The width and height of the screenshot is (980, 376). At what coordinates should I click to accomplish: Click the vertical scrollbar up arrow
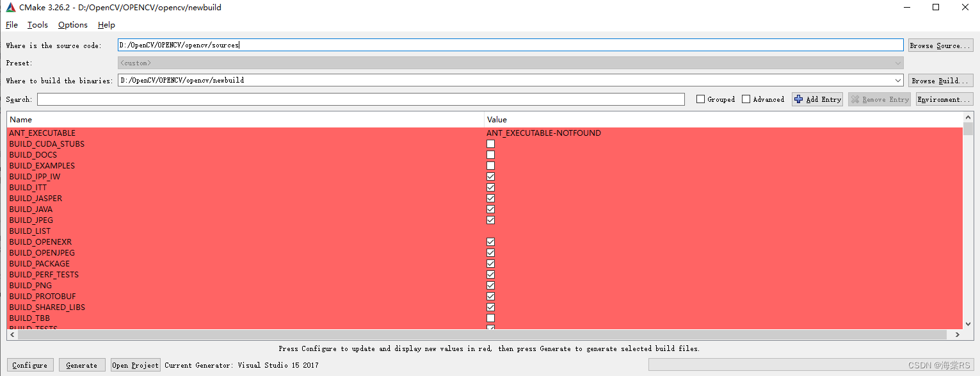(x=968, y=117)
